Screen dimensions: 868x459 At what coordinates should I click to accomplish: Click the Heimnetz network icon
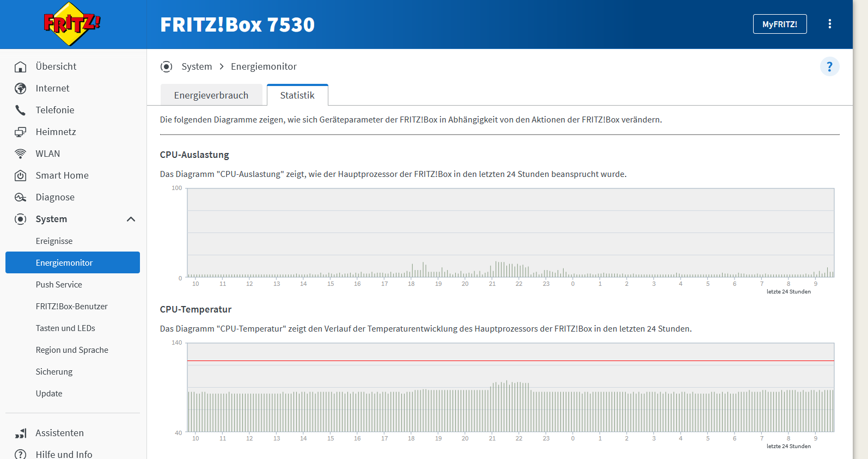[x=20, y=132]
